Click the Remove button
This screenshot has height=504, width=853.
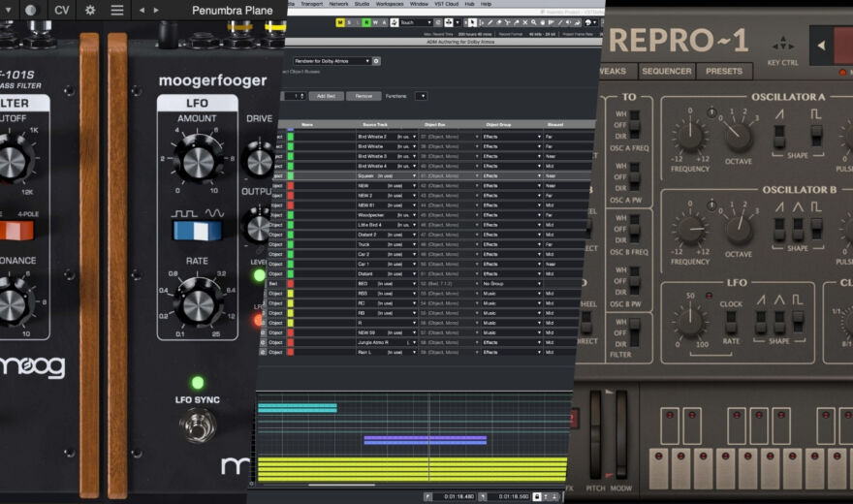tap(363, 96)
